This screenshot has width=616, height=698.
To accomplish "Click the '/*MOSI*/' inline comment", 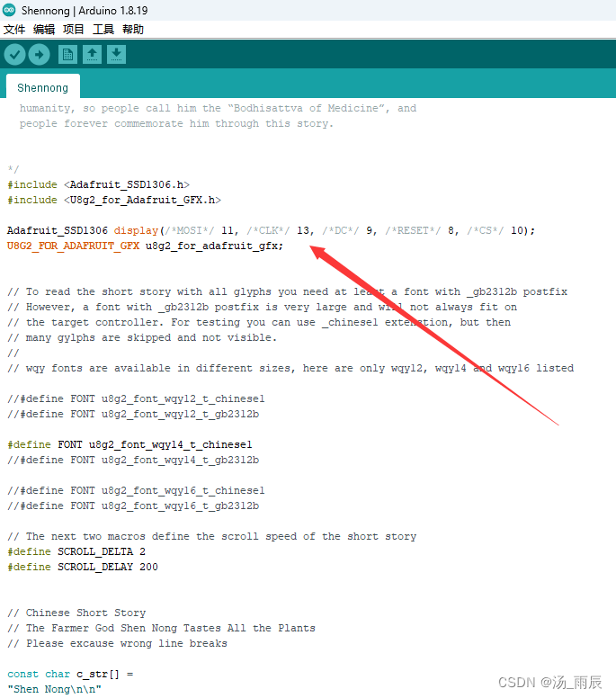I will coord(190,230).
